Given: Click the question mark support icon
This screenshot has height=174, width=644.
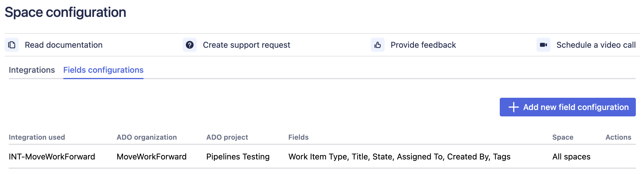Looking at the screenshot, I should click(x=190, y=45).
